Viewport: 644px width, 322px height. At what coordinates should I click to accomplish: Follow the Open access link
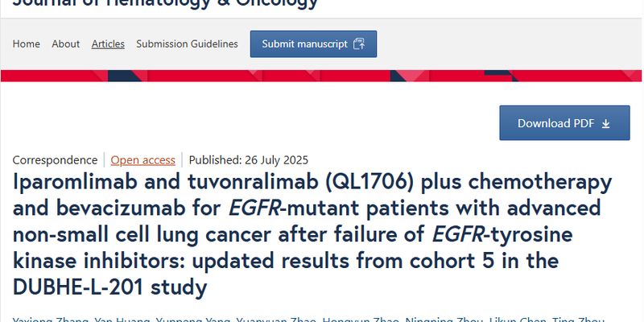(142, 159)
